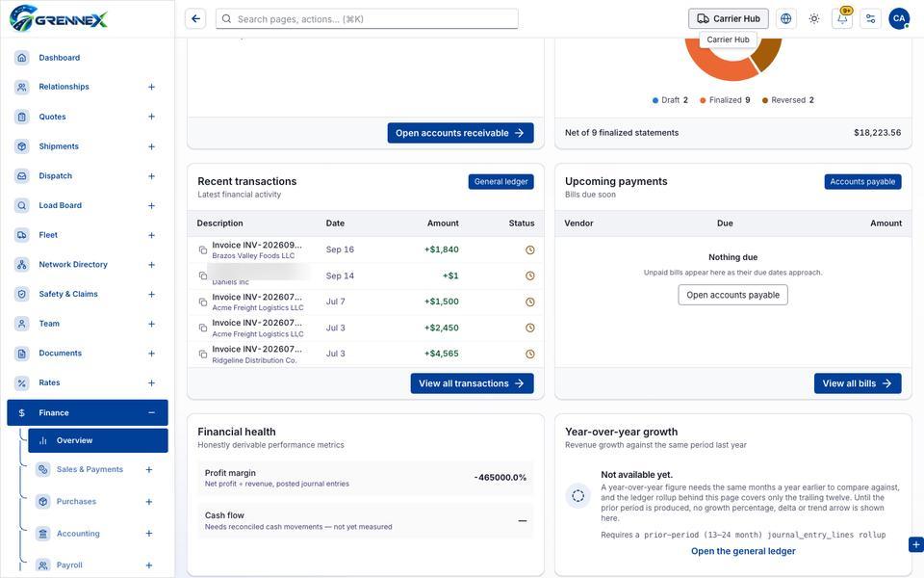The width and height of the screenshot is (924, 578).
Task: Open the sliders preferences icon
Action: (870, 19)
